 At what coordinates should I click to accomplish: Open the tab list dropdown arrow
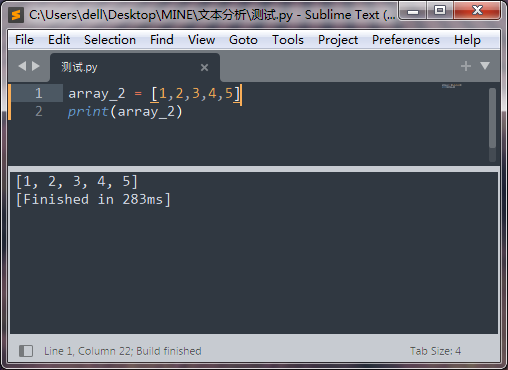485,66
